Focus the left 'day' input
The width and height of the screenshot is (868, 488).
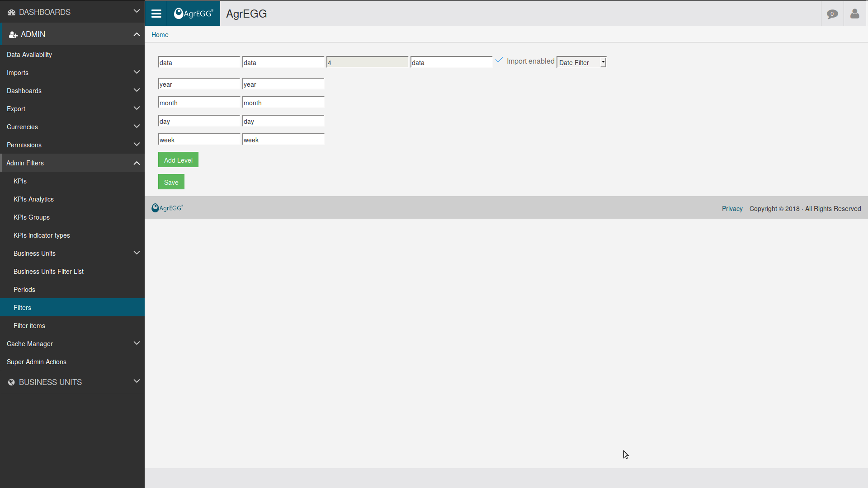(x=199, y=121)
